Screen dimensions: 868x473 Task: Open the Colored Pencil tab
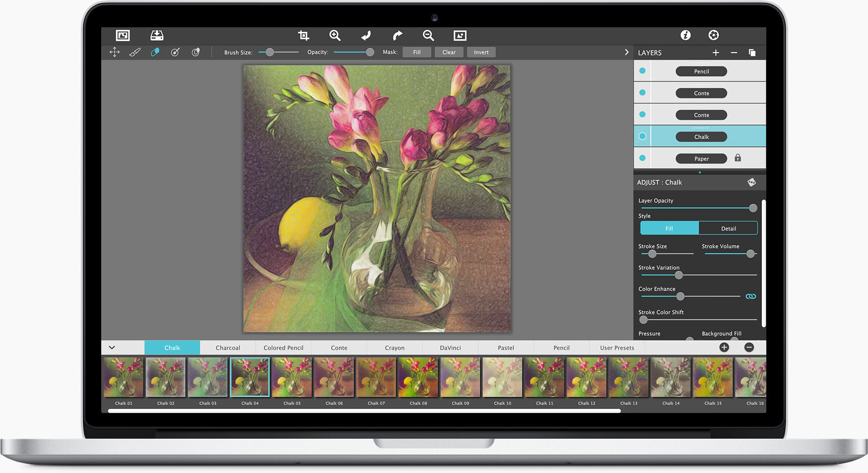[283, 348]
